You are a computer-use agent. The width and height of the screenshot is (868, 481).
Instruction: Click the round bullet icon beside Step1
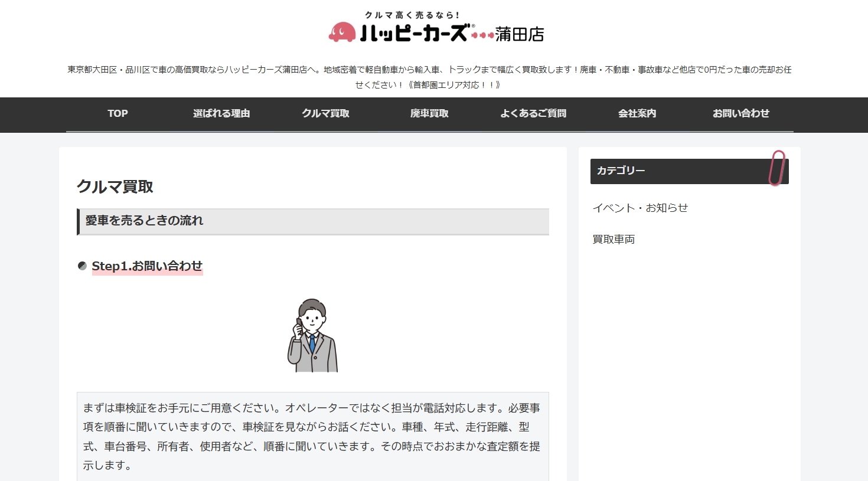tap(82, 266)
